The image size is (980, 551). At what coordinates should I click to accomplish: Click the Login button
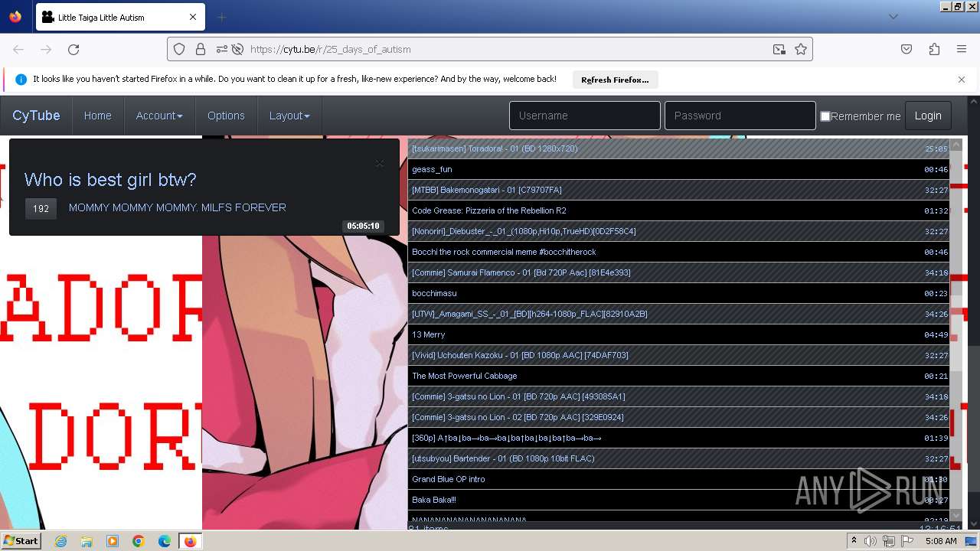[x=928, y=116]
